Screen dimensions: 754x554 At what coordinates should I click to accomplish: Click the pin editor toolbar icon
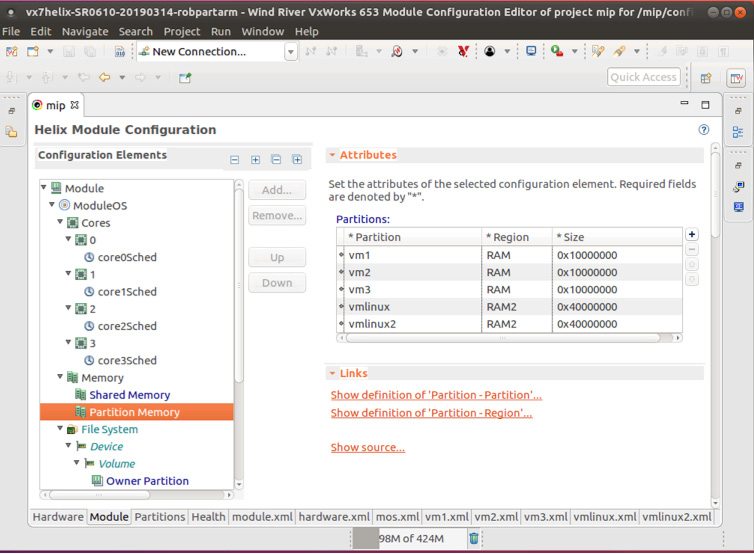185,77
